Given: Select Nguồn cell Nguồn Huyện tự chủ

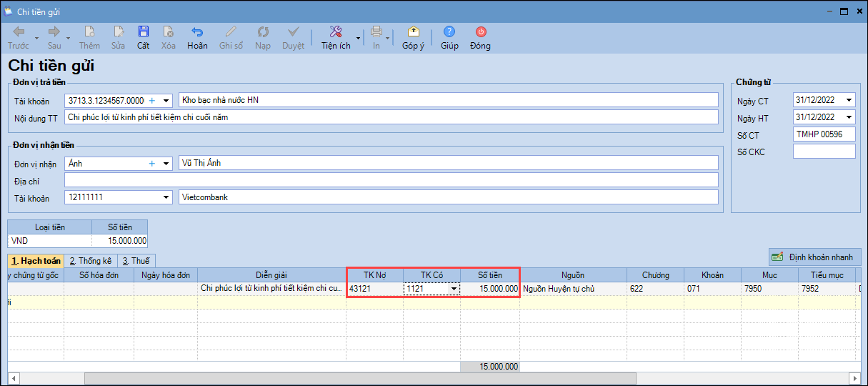Looking at the screenshot, I should click(x=573, y=288).
